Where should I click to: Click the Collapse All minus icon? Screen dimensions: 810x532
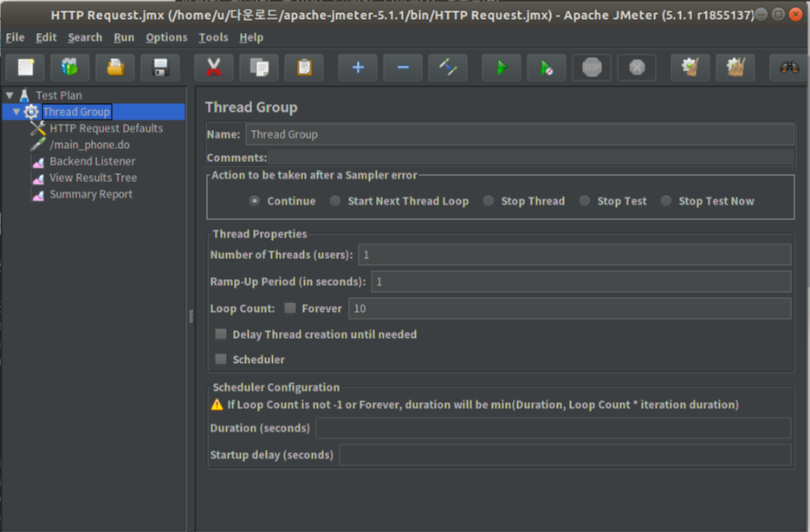pyautogui.click(x=403, y=68)
